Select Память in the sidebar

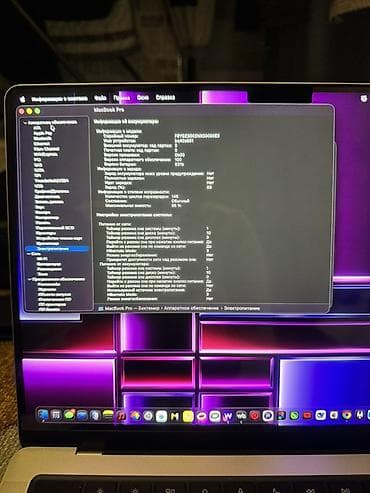coord(43,223)
